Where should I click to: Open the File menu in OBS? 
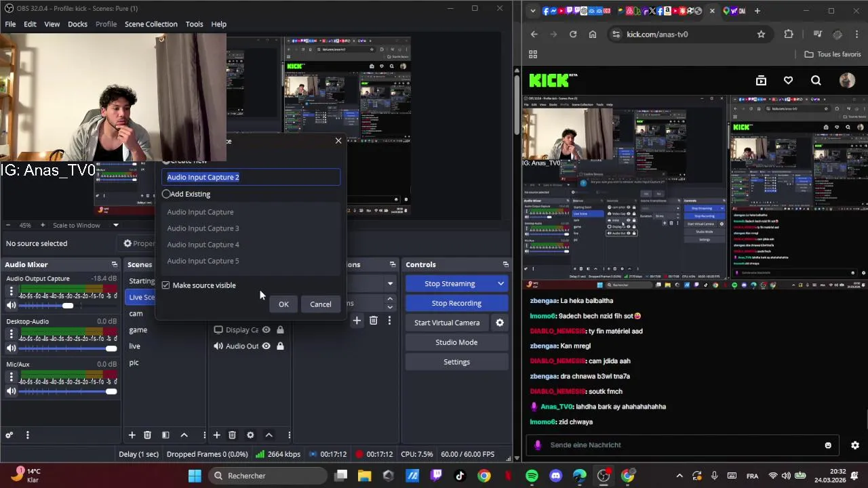click(x=10, y=24)
